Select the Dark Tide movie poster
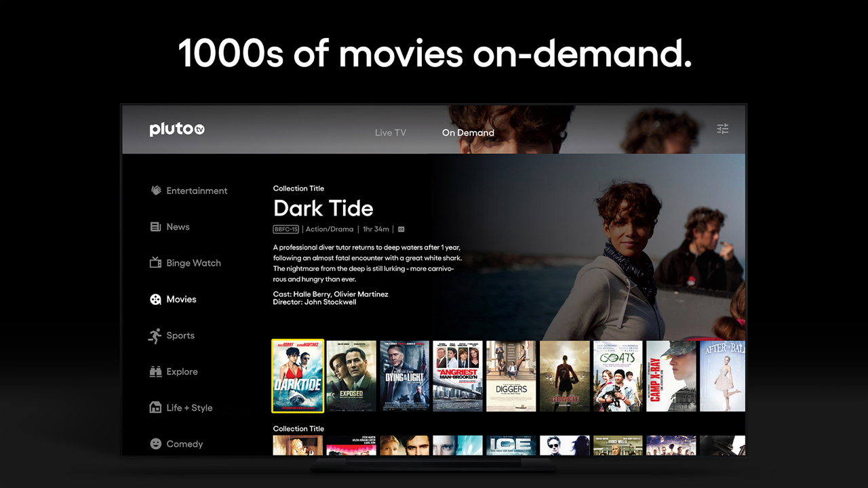Screen dimensions: 868x488 (298, 376)
